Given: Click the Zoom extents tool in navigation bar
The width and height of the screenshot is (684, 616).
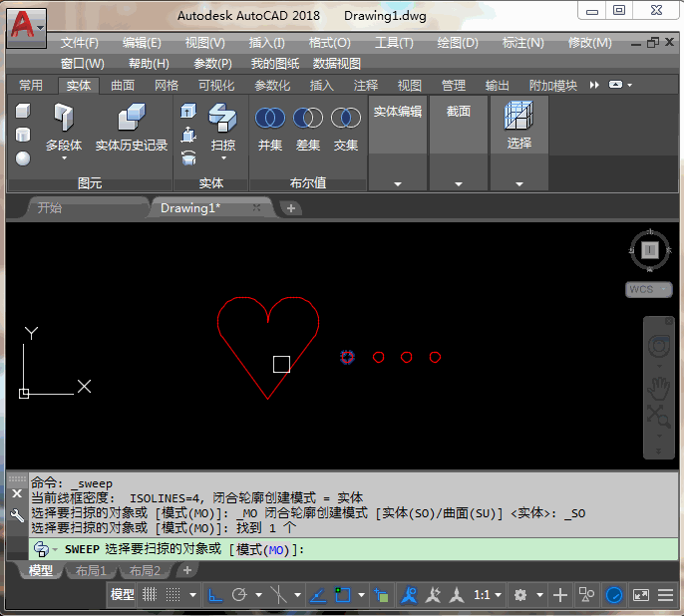Looking at the screenshot, I should pos(659,417).
